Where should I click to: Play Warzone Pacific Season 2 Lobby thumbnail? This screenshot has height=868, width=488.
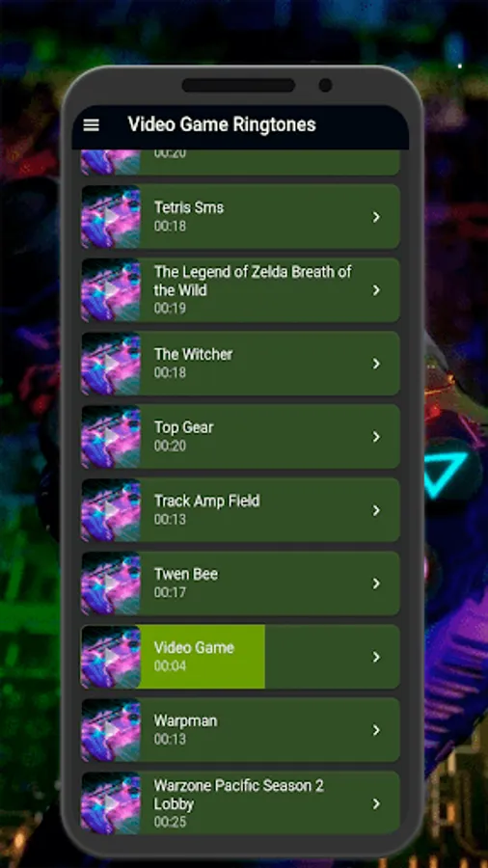tap(111, 802)
